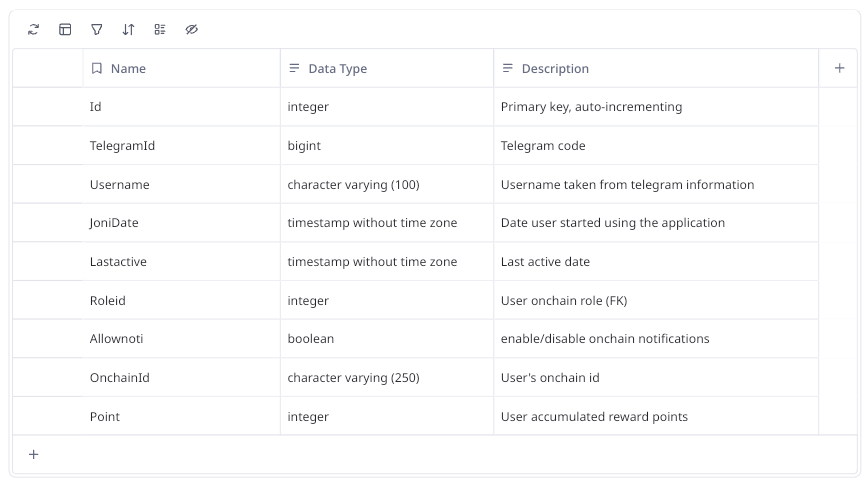Toggle hidden fields with the crossed-eye icon
The height and width of the screenshot is (482, 865).
(192, 30)
